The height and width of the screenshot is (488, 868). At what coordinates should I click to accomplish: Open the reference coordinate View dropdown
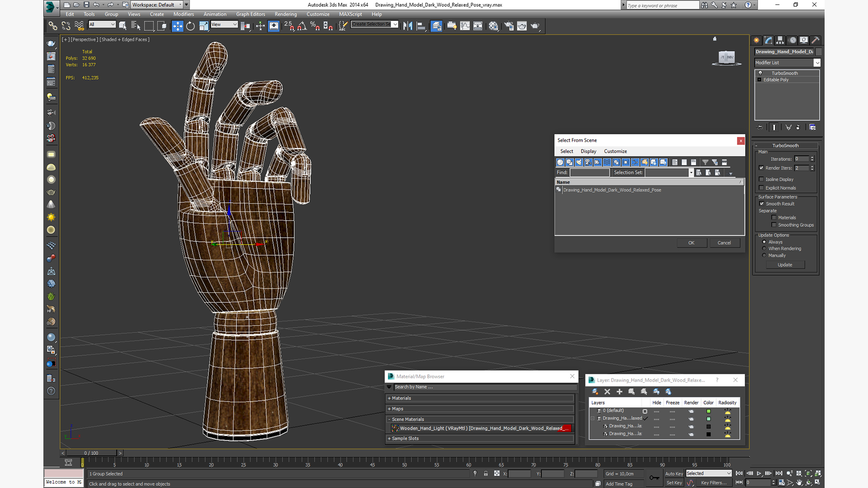click(x=224, y=24)
